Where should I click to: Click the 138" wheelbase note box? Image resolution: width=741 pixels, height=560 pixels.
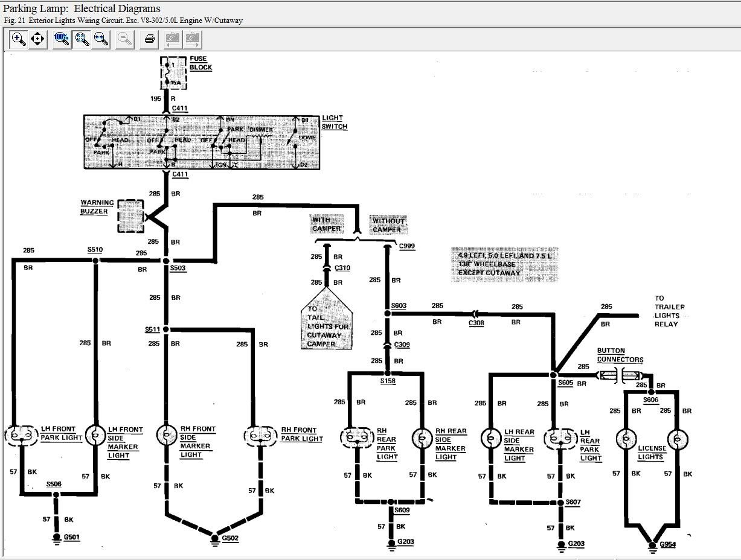coord(504,264)
